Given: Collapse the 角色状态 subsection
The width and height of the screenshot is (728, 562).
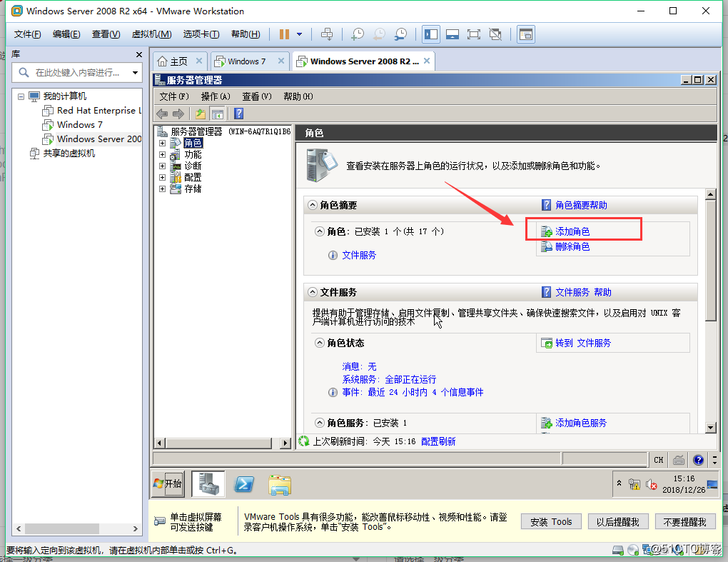Looking at the screenshot, I should [x=320, y=343].
